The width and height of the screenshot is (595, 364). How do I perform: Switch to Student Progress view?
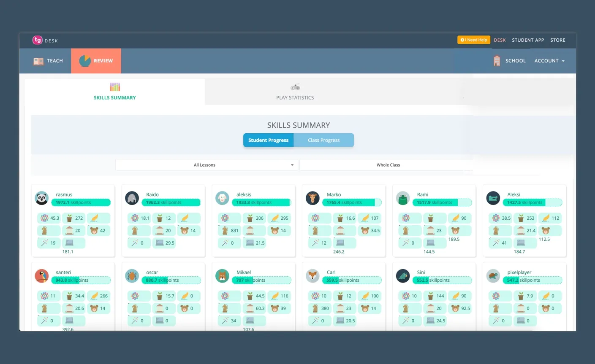click(269, 140)
